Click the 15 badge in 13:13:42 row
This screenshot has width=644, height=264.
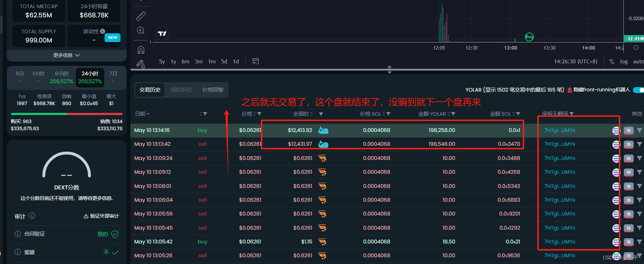click(x=628, y=144)
